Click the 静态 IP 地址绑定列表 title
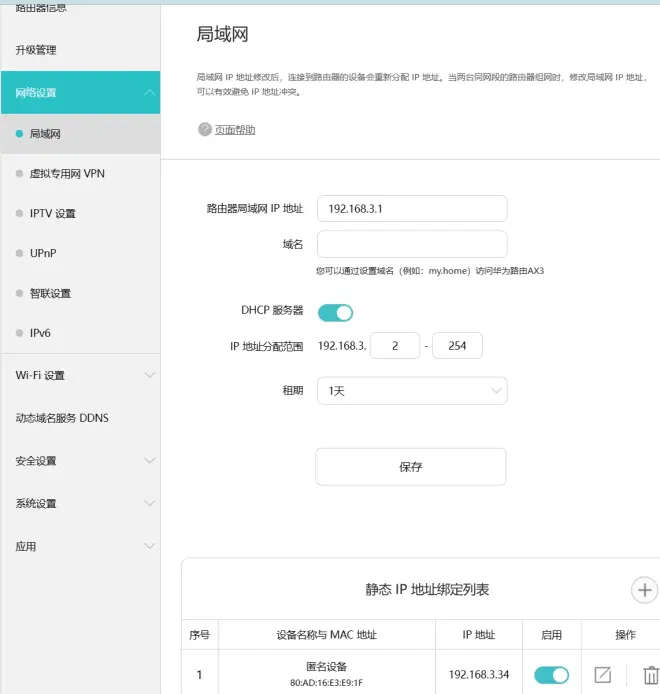This screenshot has width=660, height=694. 427,590
